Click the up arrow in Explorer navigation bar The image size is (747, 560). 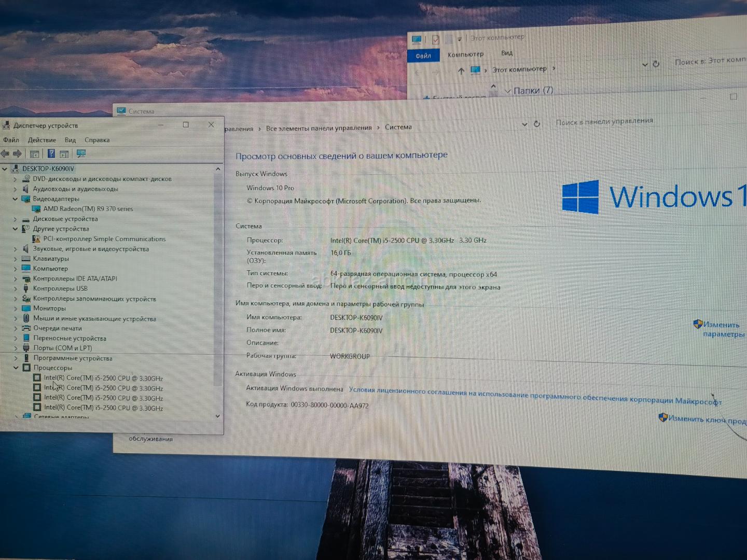(x=461, y=71)
